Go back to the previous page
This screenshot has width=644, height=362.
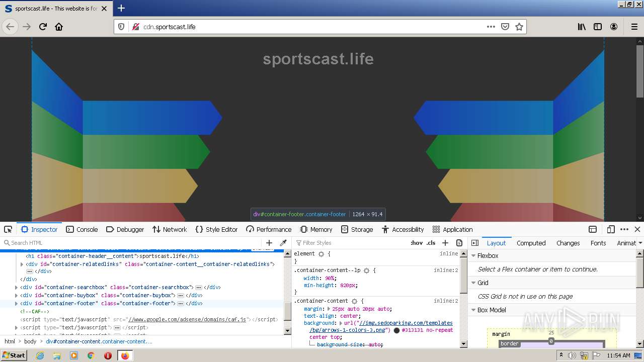tap(10, 27)
